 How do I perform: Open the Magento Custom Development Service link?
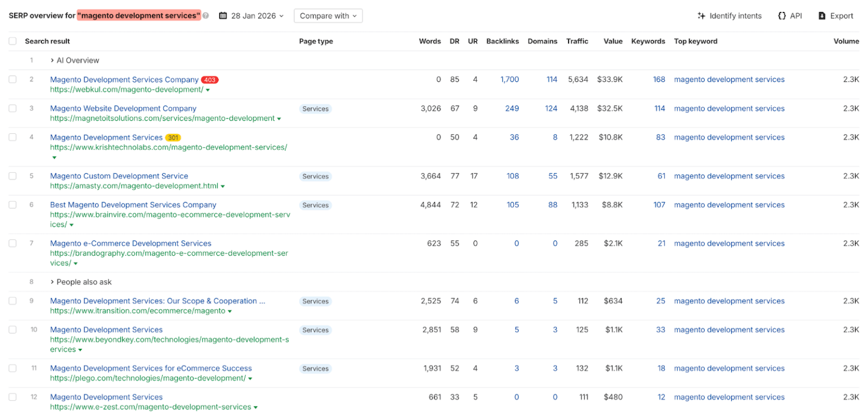click(119, 176)
